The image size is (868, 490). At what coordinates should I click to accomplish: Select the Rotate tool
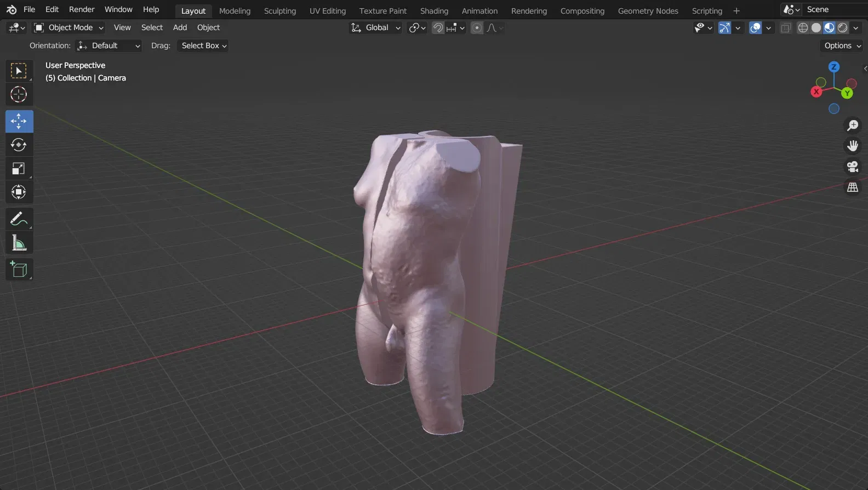click(x=19, y=145)
